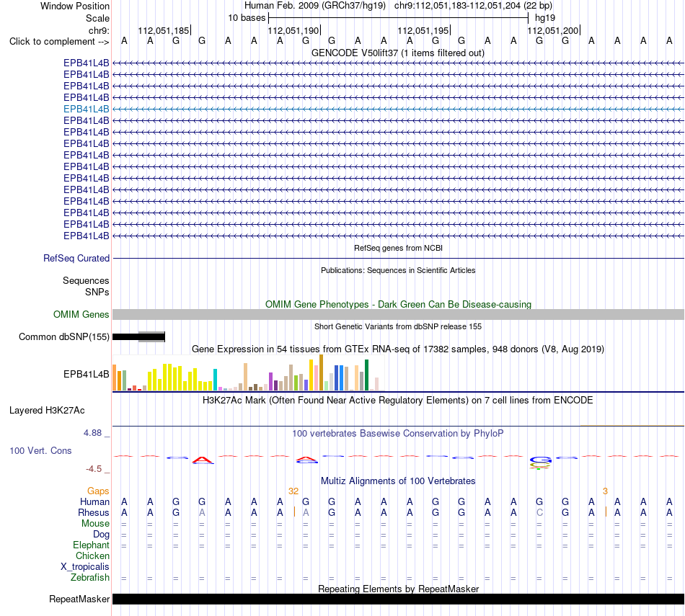
Task: Click the 'Rhesus' species label
Action: coord(94,512)
